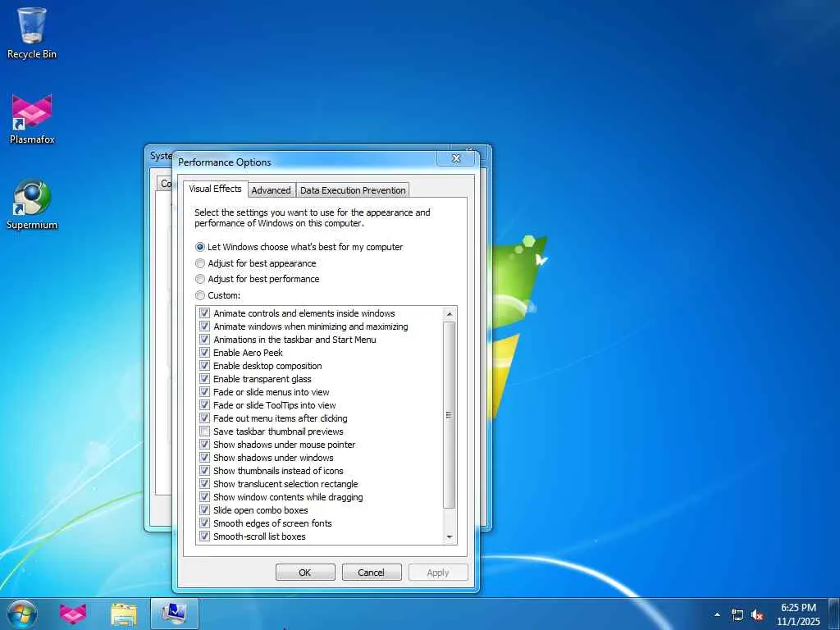Toggle Show translucent selection rectangle
This screenshot has height=630, width=840.
click(204, 484)
